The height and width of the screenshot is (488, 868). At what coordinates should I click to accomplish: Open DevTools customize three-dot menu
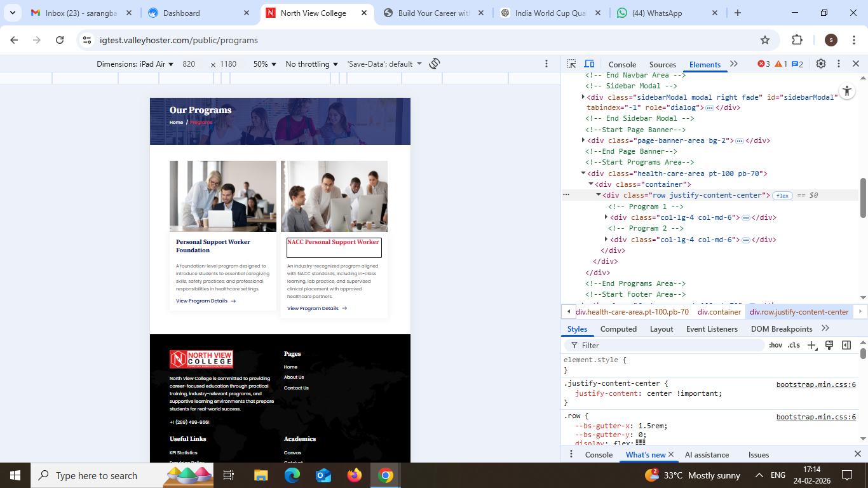(x=839, y=64)
